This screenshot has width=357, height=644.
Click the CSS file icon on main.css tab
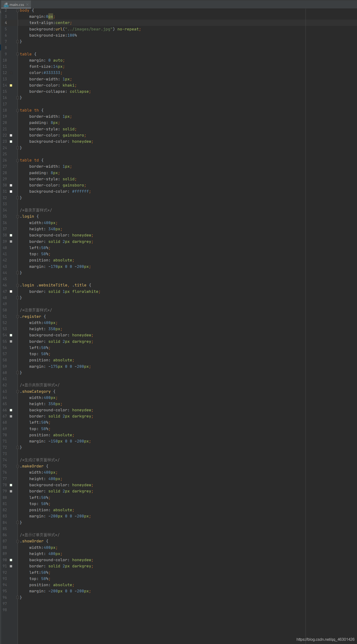[6, 5]
